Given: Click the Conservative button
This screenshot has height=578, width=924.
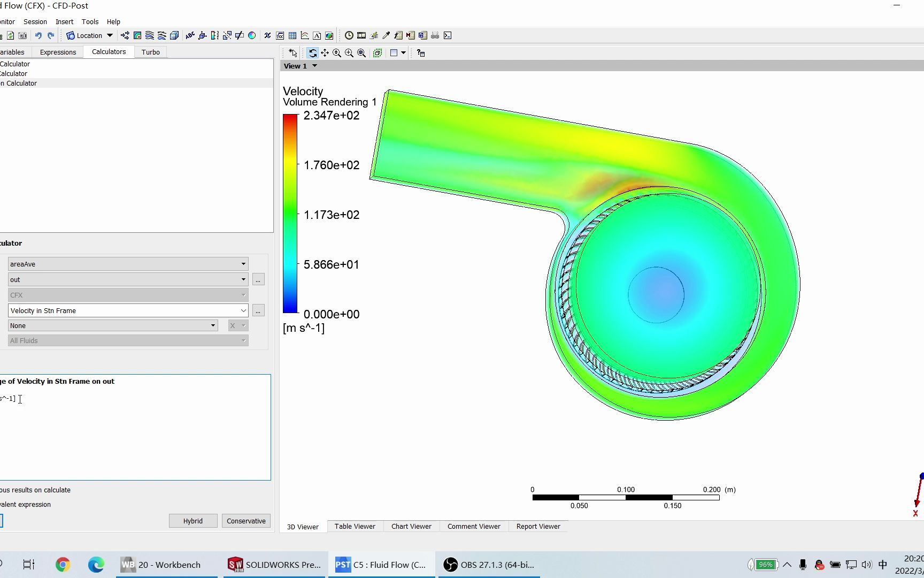Looking at the screenshot, I should tap(245, 521).
